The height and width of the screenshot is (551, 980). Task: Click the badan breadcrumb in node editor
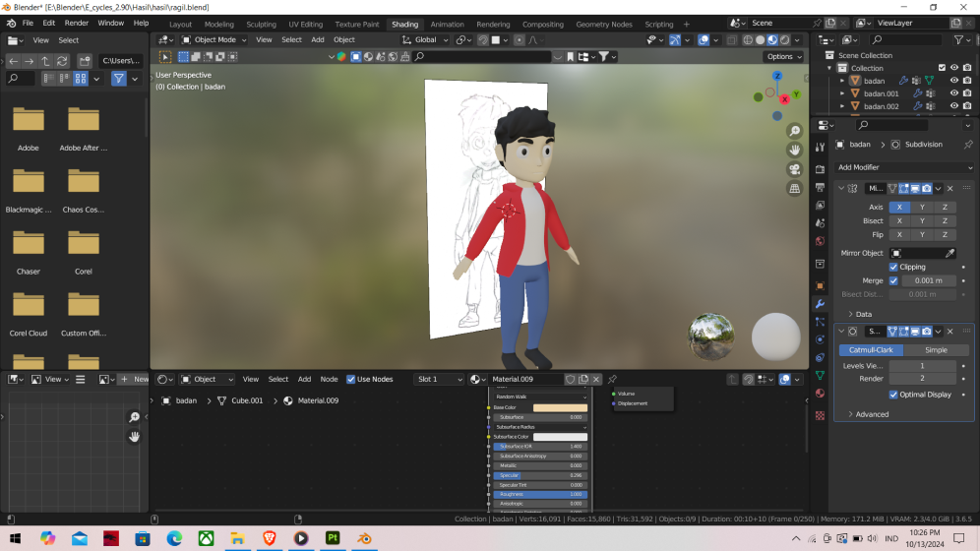(x=179, y=400)
